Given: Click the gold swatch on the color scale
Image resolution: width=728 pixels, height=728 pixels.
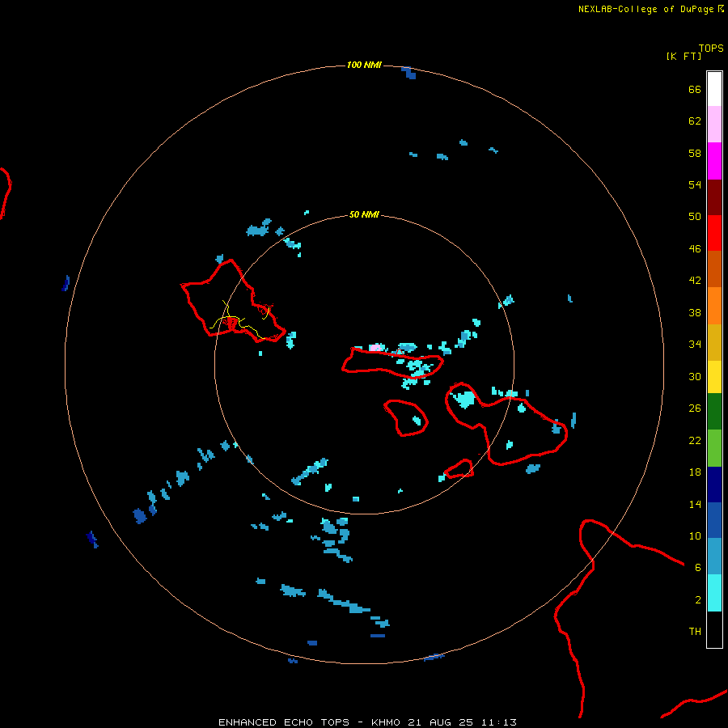Looking at the screenshot, I should tap(714, 342).
